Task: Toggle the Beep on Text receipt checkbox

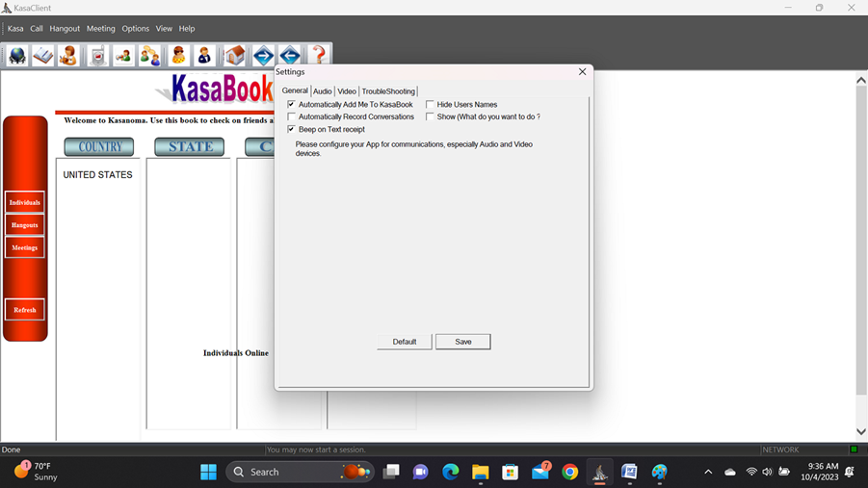Action: tap(291, 129)
